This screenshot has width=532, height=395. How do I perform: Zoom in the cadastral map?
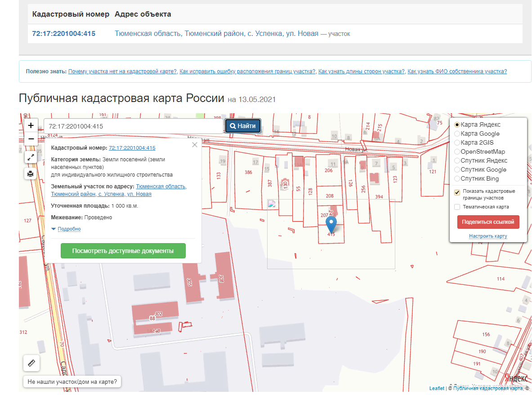tap(31, 125)
